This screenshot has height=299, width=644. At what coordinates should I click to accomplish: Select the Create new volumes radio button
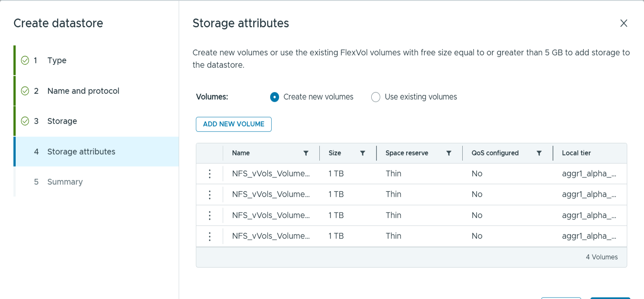pyautogui.click(x=275, y=97)
